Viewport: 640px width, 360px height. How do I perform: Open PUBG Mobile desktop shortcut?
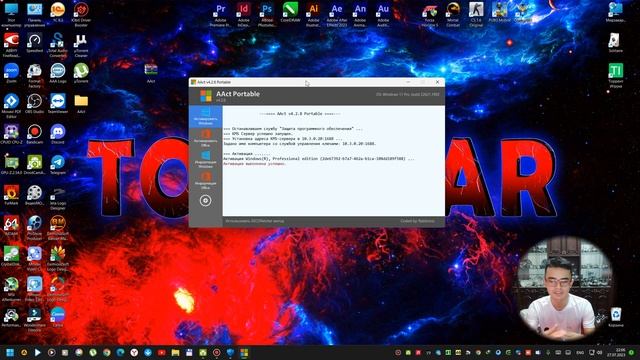click(x=499, y=12)
